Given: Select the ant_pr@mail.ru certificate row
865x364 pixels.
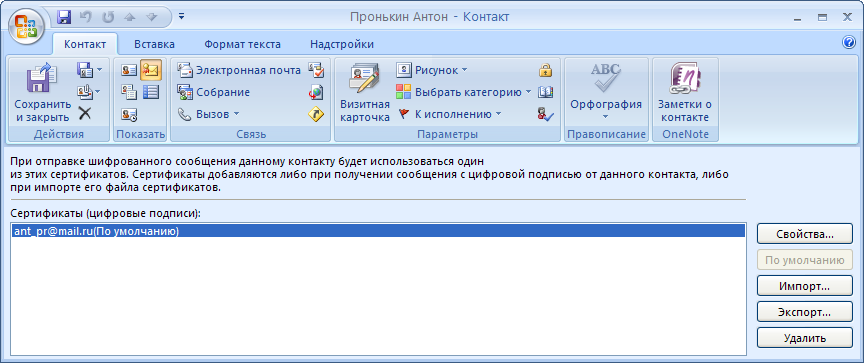Looking at the screenshot, I should click(x=378, y=232).
